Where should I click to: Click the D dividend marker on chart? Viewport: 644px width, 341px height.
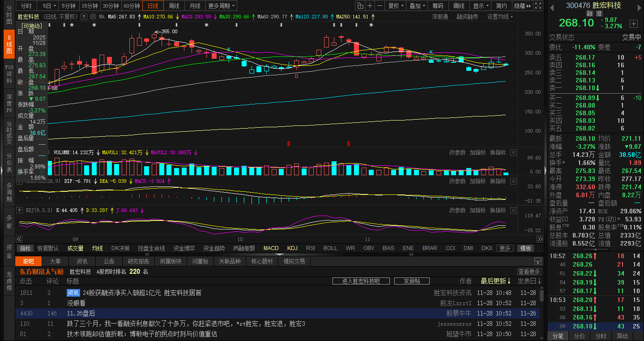pyautogui.click(x=296, y=77)
